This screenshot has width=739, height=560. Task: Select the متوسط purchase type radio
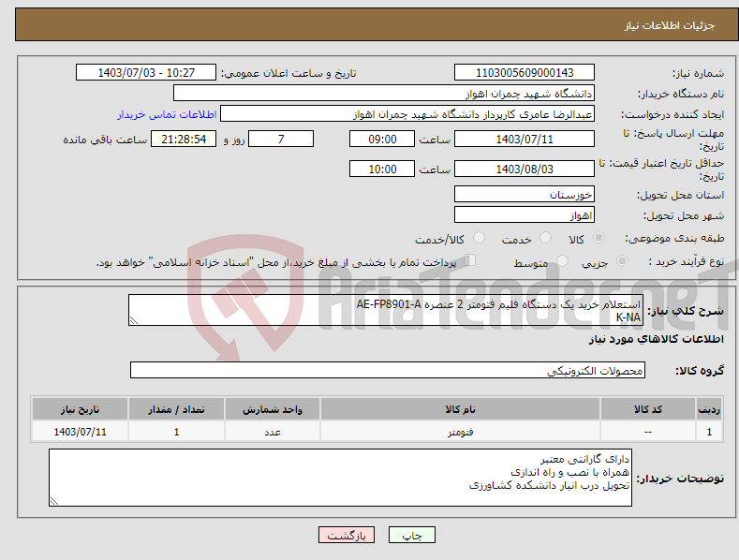562,261
